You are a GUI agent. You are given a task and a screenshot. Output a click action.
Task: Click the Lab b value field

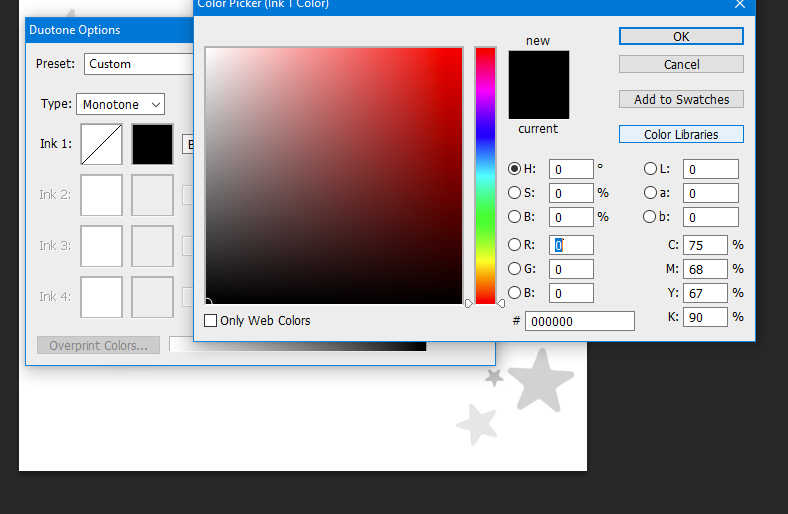click(x=711, y=217)
